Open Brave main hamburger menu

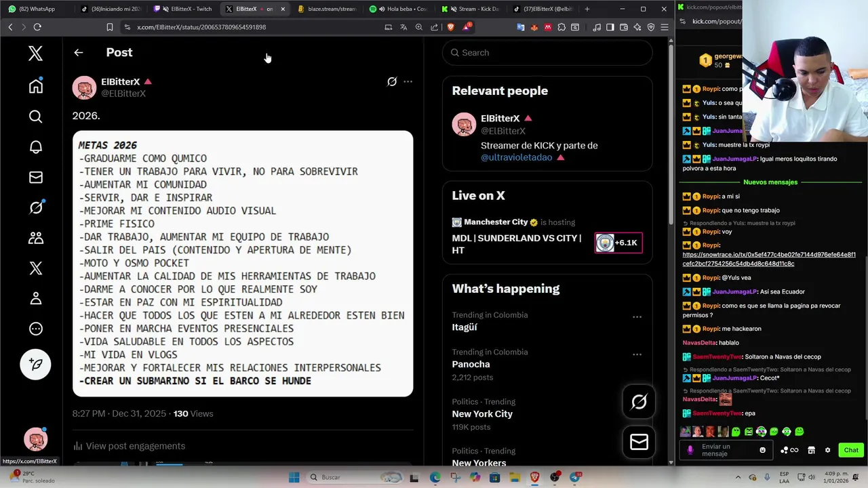tap(665, 27)
